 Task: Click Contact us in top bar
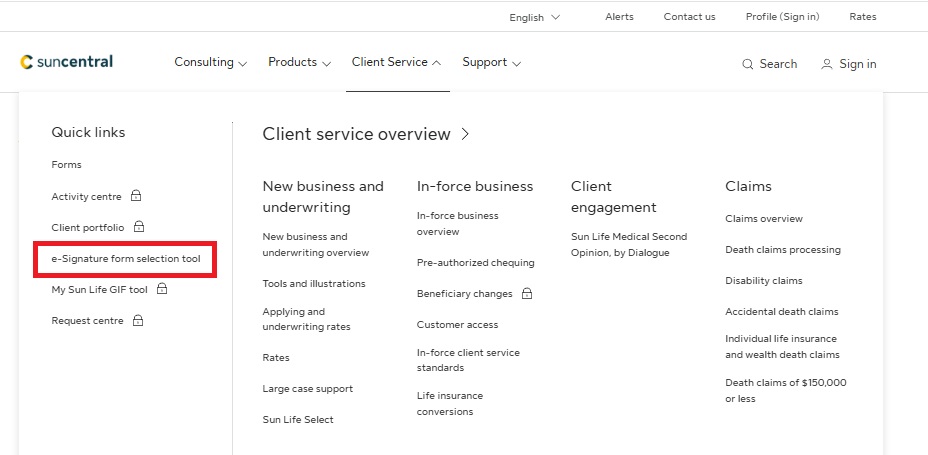[689, 17]
